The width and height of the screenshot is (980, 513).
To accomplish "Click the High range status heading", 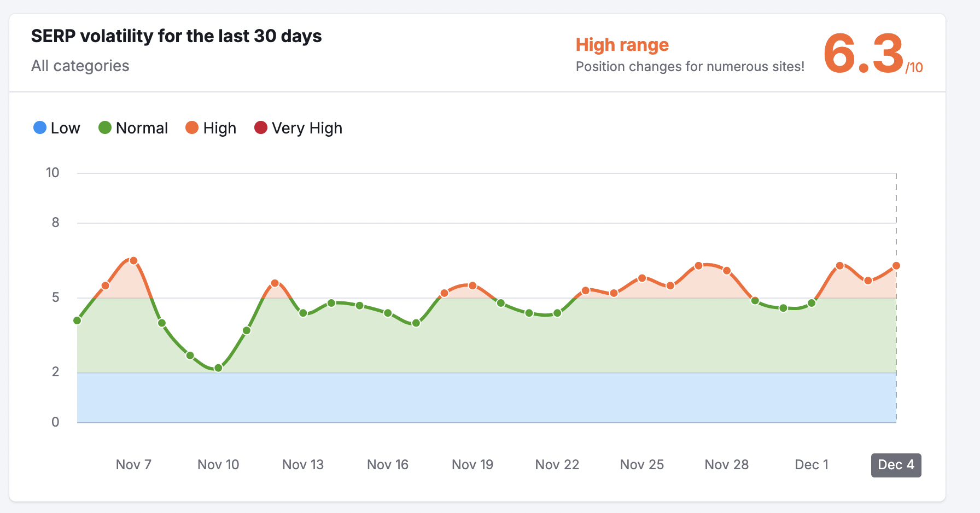I will tap(622, 45).
